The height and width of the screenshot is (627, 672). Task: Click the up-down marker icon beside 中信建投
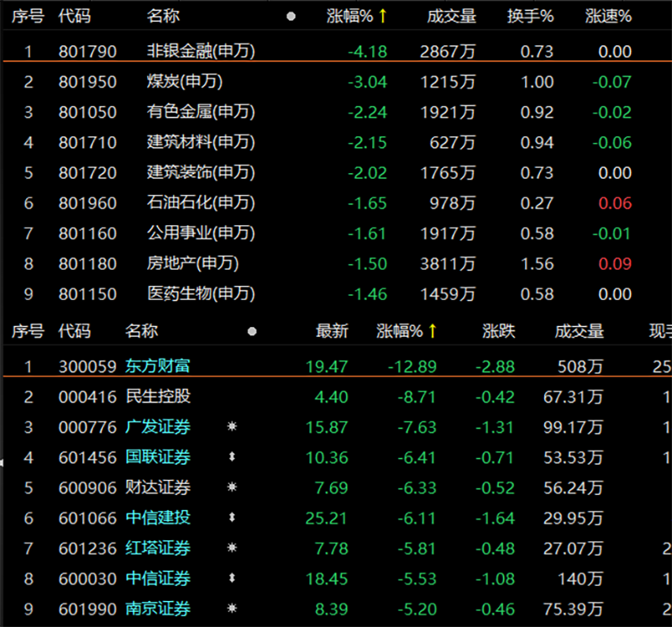coord(232,518)
